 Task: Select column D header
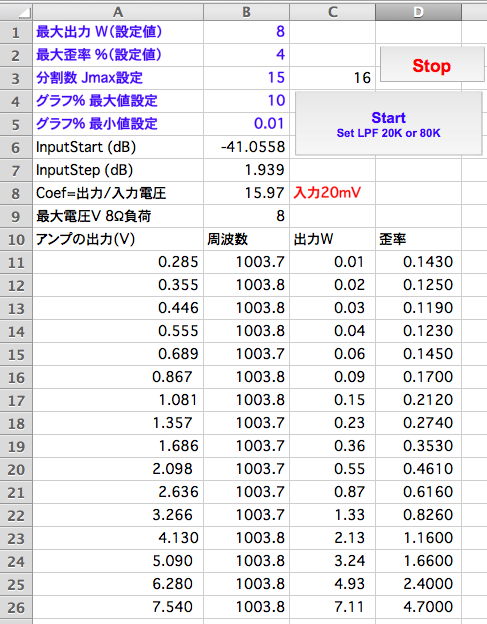pyautogui.click(x=418, y=12)
